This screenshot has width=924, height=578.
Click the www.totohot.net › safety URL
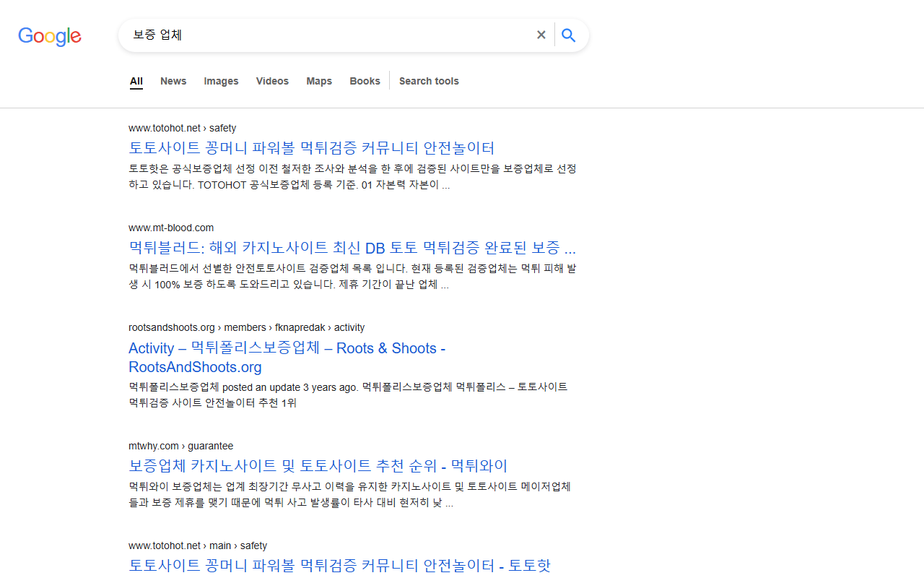pyautogui.click(x=183, y=128)
